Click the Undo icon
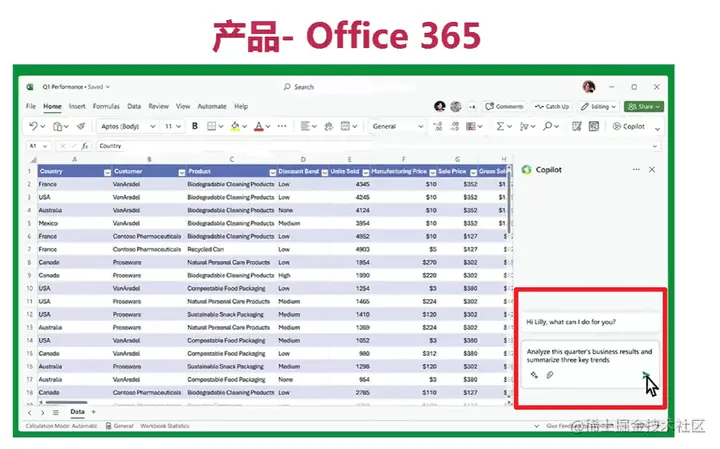Screen dimensions: 720x449 click(x=33, y=126)
